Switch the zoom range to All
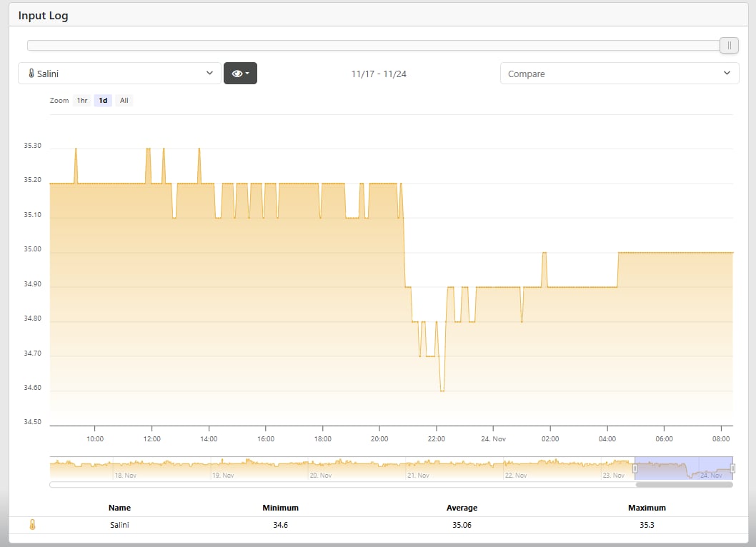 124,101
